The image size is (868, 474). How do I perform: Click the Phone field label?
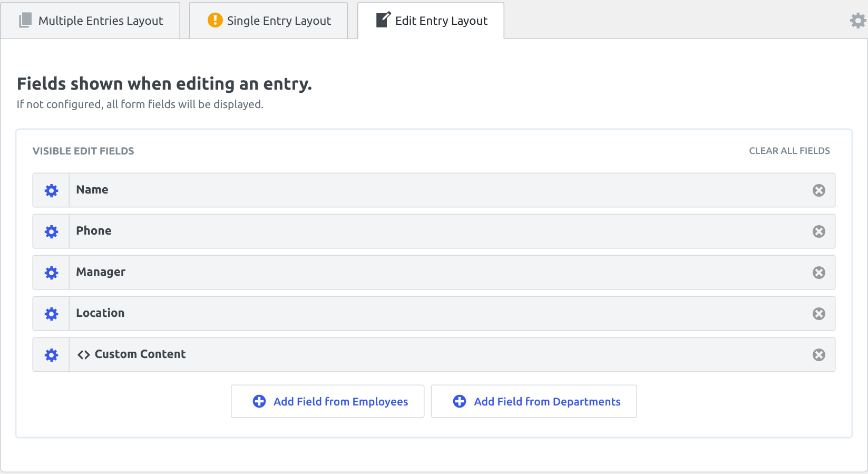tap(94, 231)
